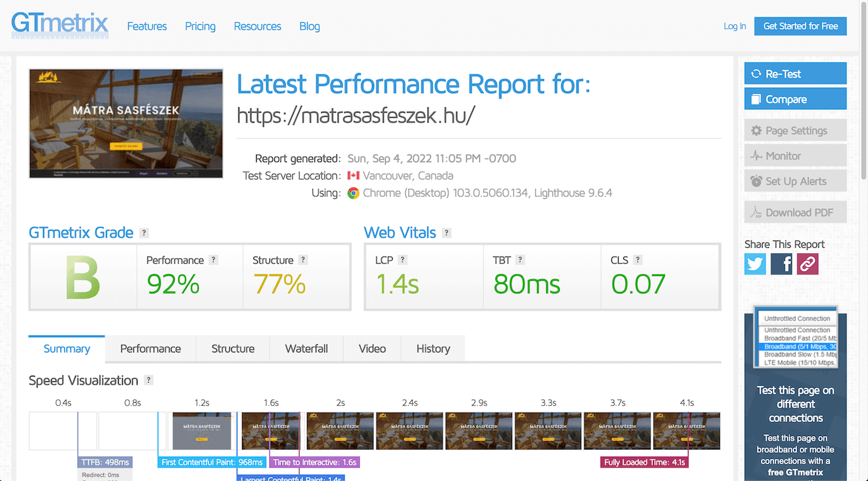This screenshot has width=868, height=481.
Task: Switch to the Performance tab
Action: (x=151, y=349)
